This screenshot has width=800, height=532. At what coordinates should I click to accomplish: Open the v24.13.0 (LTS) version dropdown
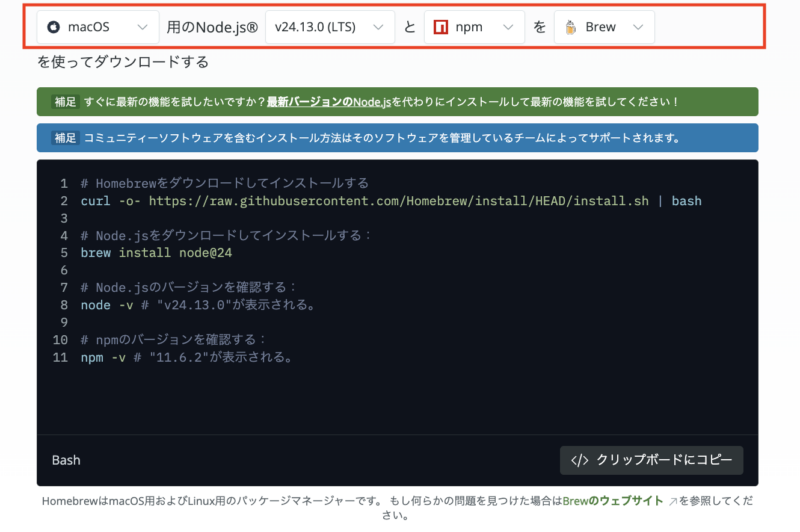[x=329, y=27]
